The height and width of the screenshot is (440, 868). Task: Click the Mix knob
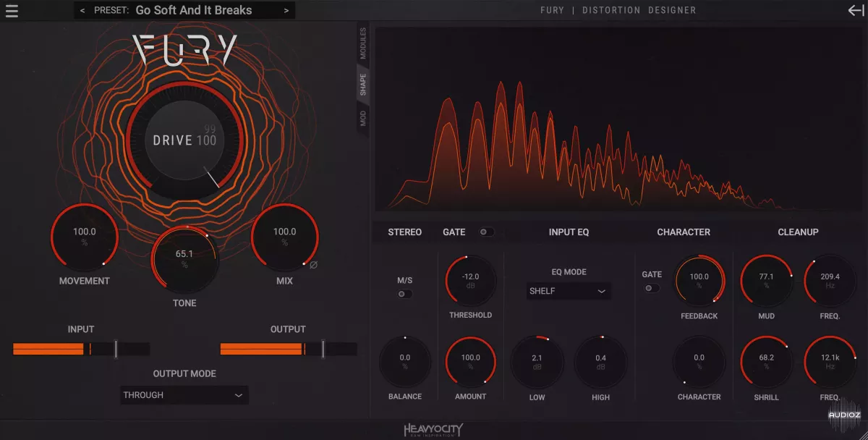[x=285, y=237]
